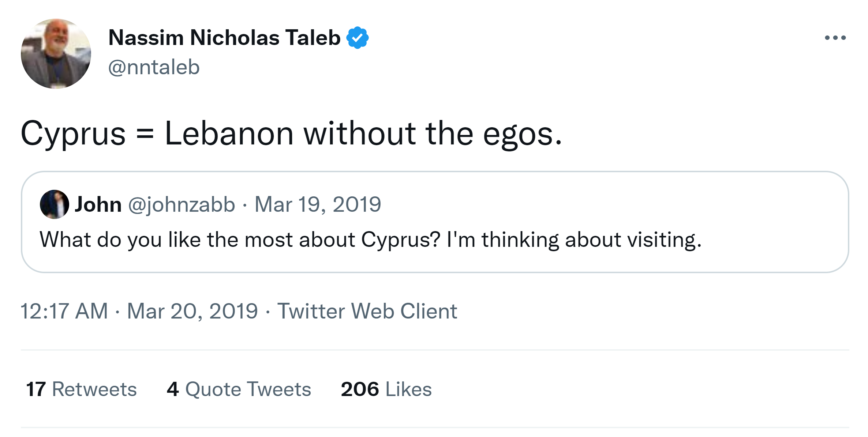
Task: Click the Twitter Web Client source label
Action: point(367,311)
